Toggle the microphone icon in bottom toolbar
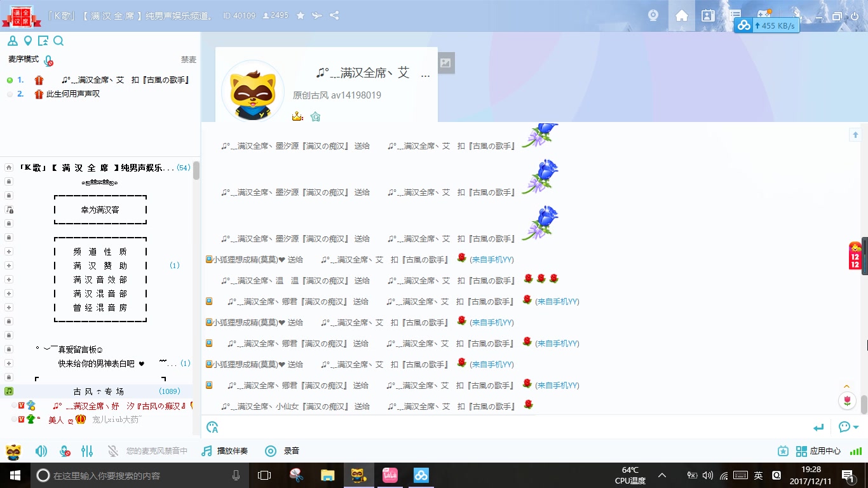Image resolution: width=868 pixels, height=488 pixels. [x=64, y=451]
